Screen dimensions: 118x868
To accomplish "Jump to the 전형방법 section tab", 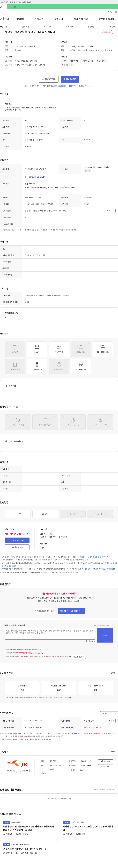I will (91, 27).
